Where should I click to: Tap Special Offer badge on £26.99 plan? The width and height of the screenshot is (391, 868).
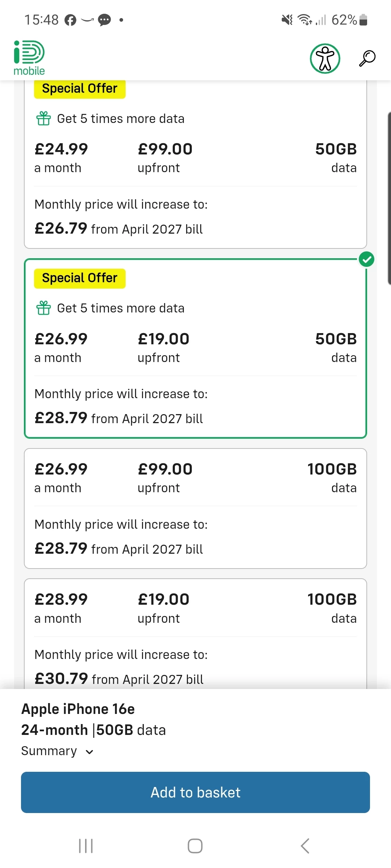pos(80,278)
